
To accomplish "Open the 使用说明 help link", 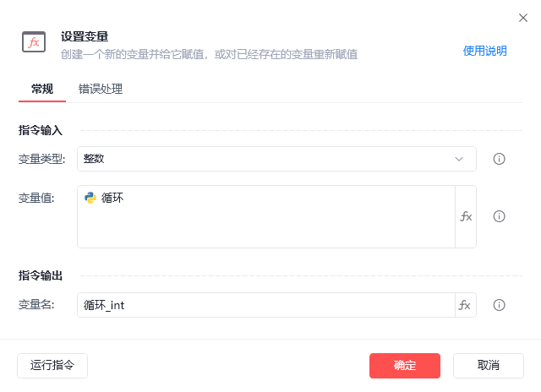I will pyautogui.click(x=484, y=51).
